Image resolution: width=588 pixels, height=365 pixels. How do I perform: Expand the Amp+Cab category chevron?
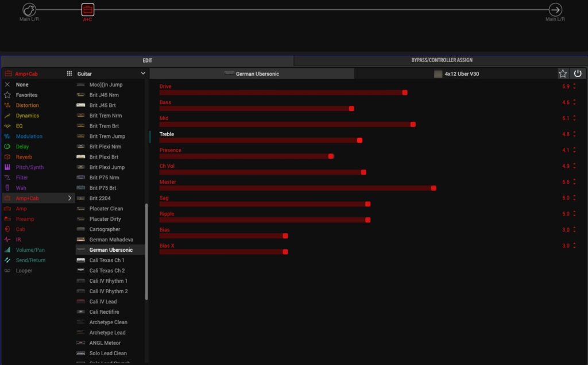[70, 198]
